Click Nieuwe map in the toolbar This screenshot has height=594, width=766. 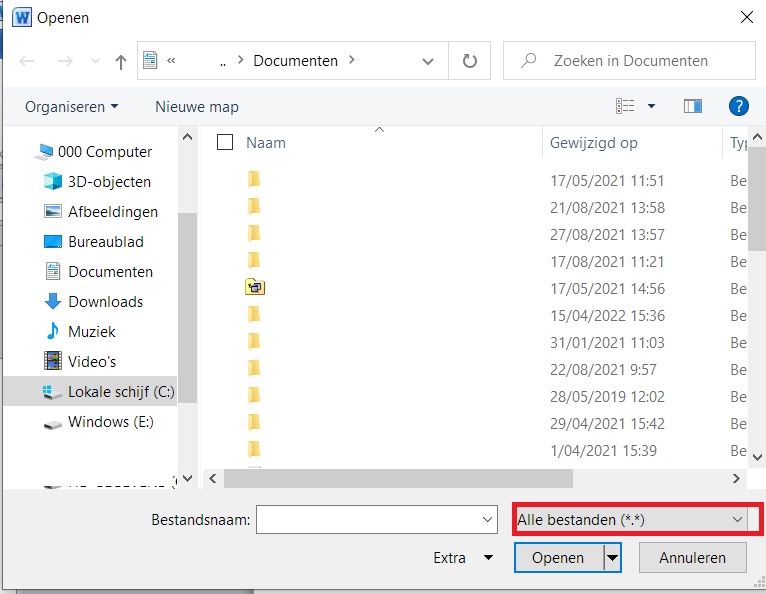[197, 106]
